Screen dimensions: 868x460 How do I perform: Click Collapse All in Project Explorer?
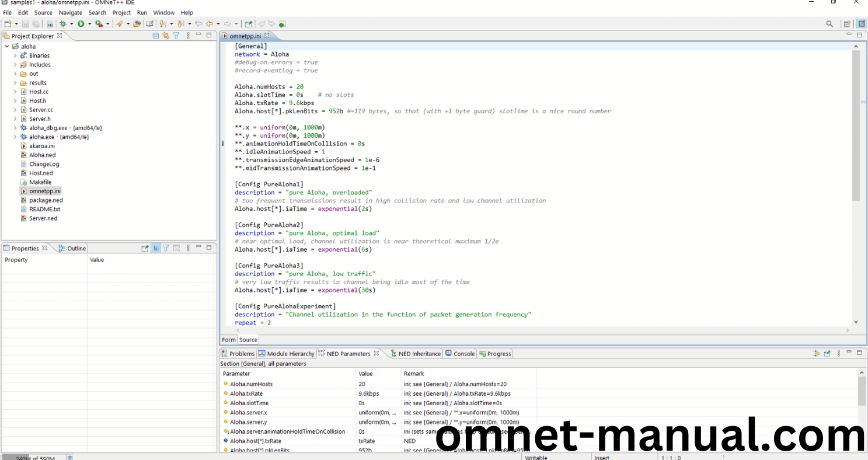click(156, 36)
